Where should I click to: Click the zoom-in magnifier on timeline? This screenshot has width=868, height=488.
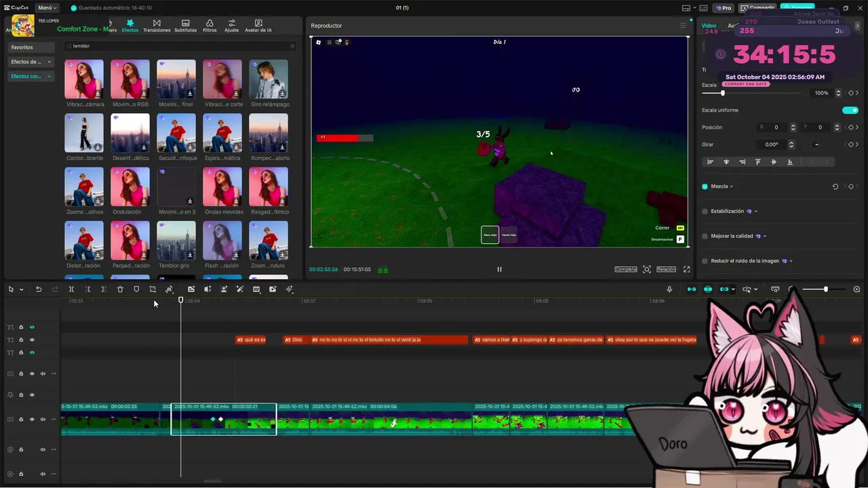tap(856, 289)
